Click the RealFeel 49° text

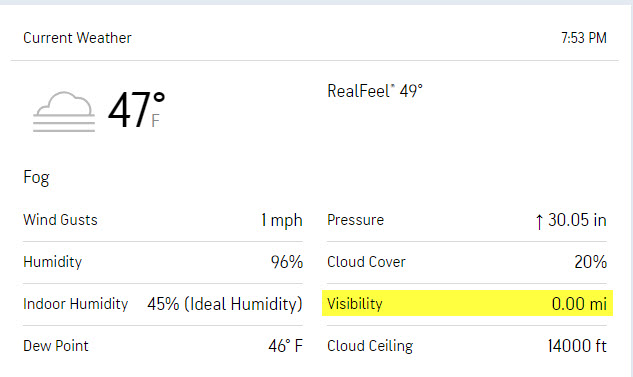pyautogui.click(x=375, y=91)
